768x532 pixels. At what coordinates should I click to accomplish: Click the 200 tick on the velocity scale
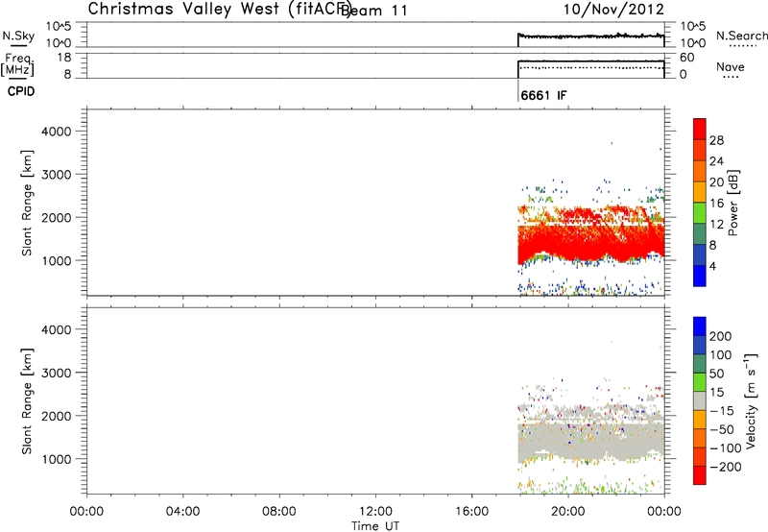point(721,336)
